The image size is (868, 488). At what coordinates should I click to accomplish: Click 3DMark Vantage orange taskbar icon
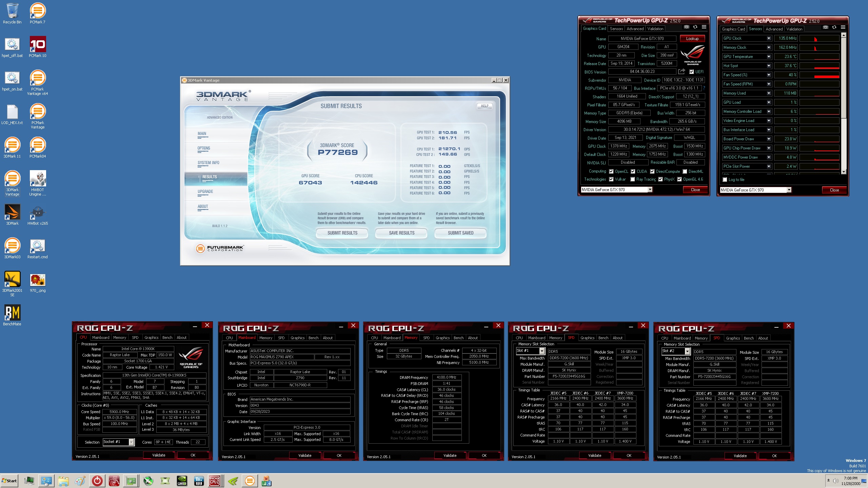click(250, 481)
